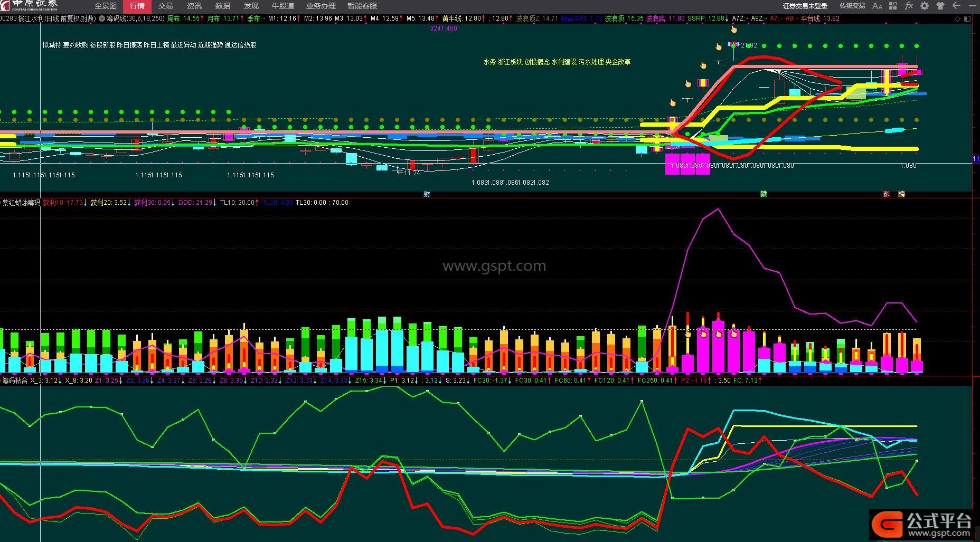Click the 财 marker below the chart
The image size is (980, 542).
pos(427,194)
